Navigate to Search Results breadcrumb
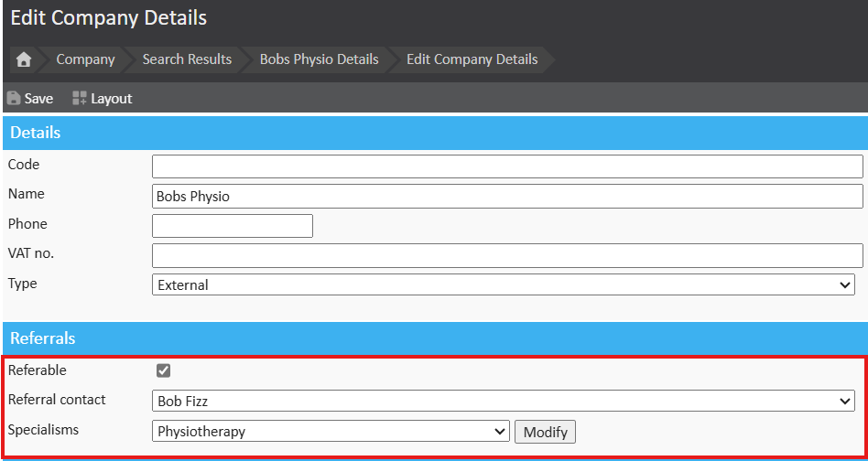868x461 pixels. (x=187, y=59)
